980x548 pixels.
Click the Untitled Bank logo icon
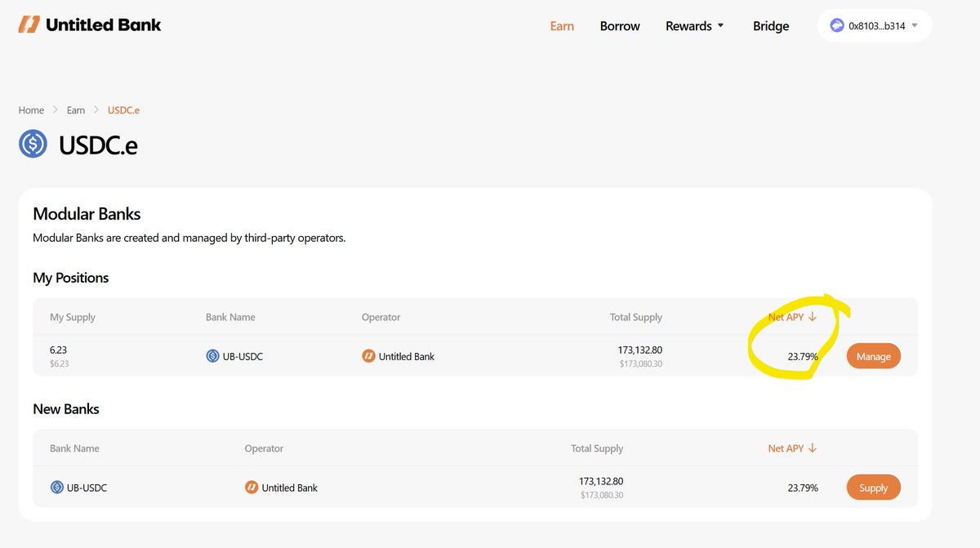29,25
